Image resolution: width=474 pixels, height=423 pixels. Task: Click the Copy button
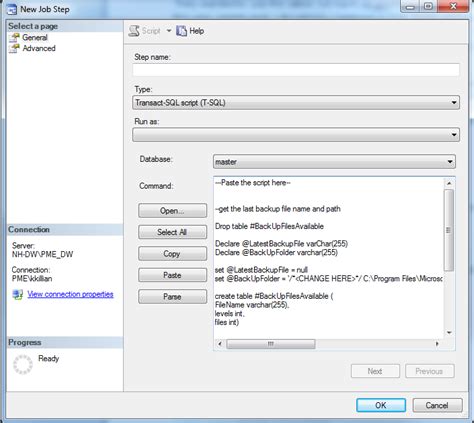click(172, 254)
